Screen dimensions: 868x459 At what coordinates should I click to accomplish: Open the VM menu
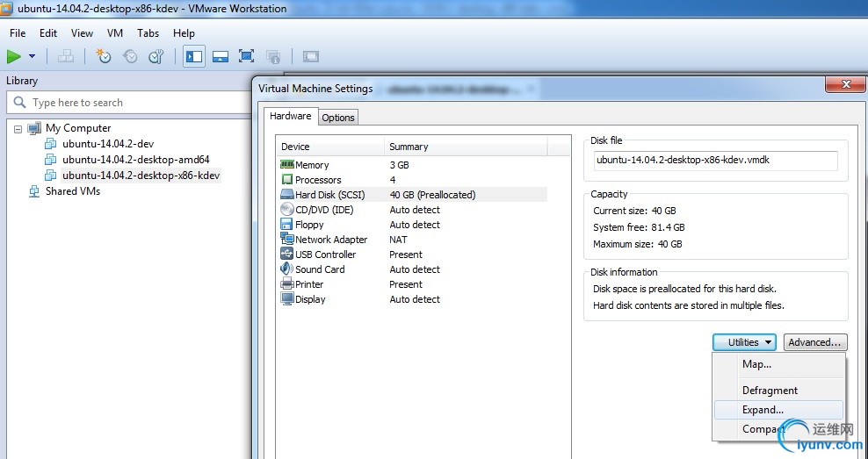[x=114, y=33]
